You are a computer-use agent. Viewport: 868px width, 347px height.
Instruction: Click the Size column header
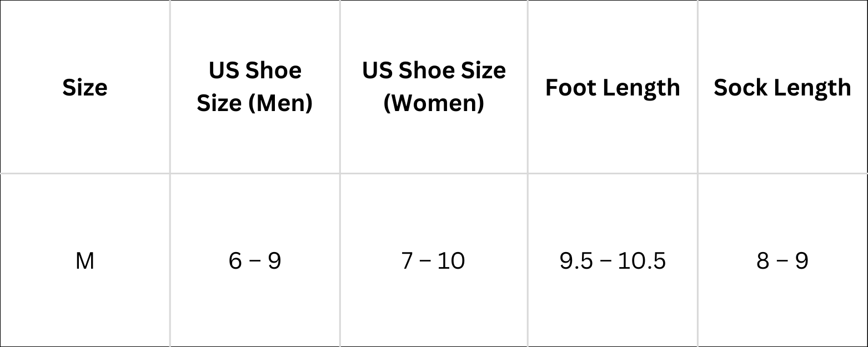coord(84,88)
